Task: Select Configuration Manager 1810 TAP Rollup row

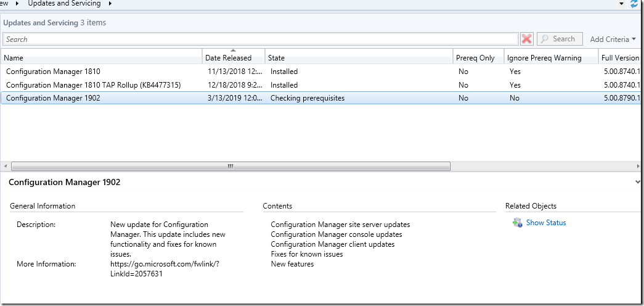Action: [x=322, y=85]
